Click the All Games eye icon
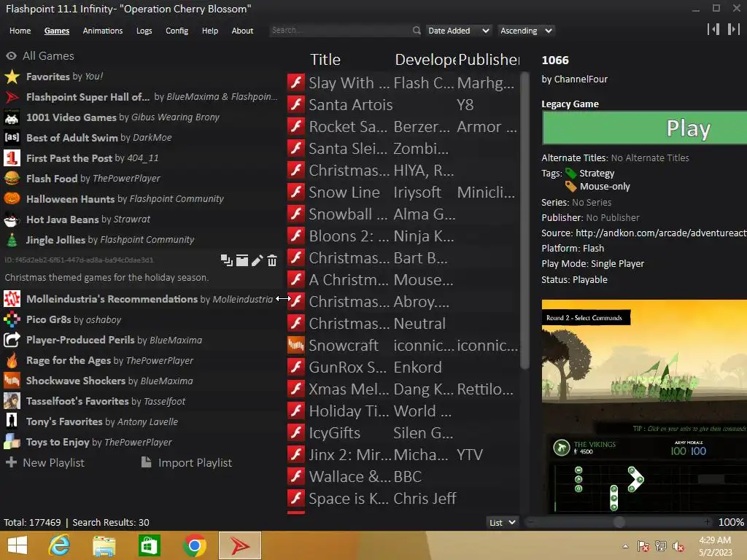747x560 pixels. (11, 55)
